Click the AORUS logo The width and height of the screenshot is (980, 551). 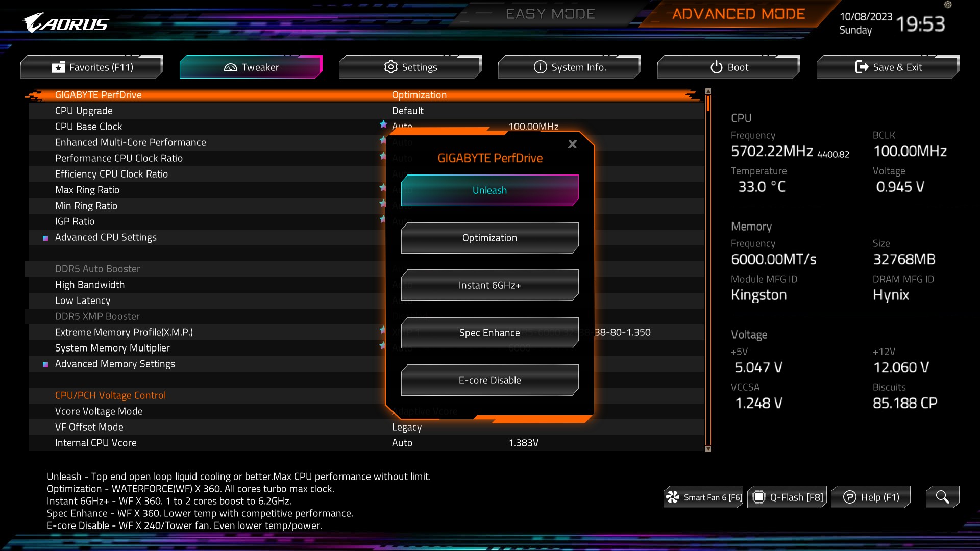pos(66,23)
